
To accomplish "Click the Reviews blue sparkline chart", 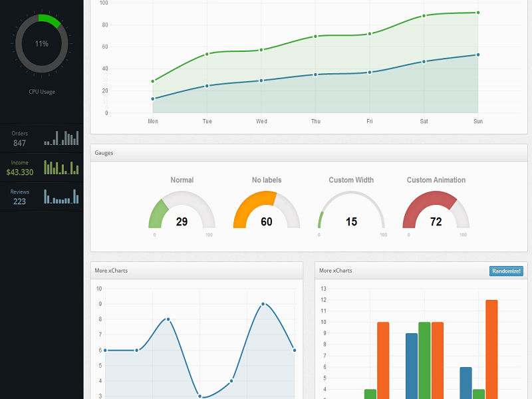I will click(62, 196).
